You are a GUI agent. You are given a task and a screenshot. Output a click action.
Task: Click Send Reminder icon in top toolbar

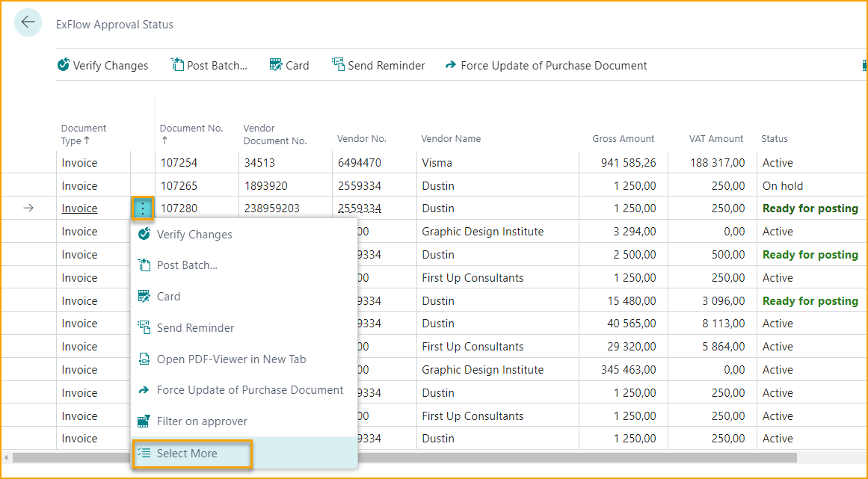[x=338, y=65]
